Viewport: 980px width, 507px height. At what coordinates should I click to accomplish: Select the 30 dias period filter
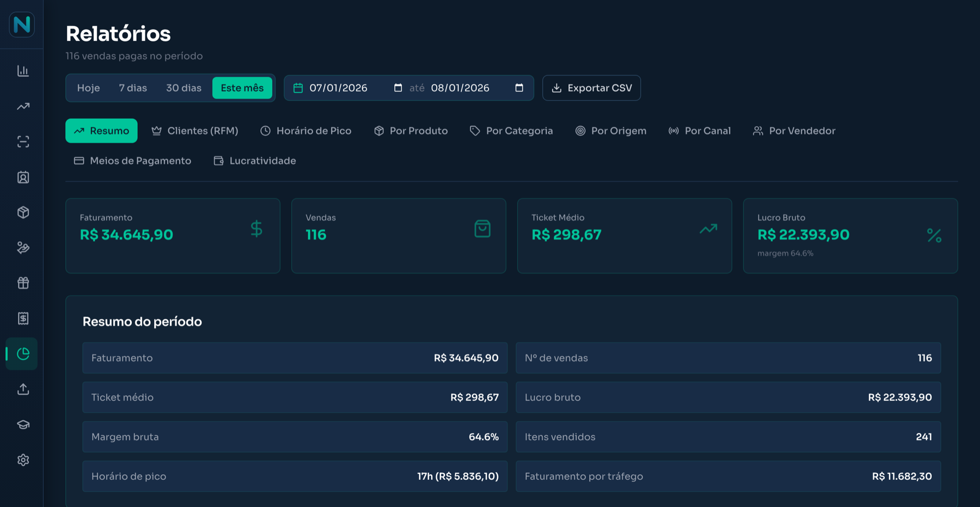tap(183, 88)
